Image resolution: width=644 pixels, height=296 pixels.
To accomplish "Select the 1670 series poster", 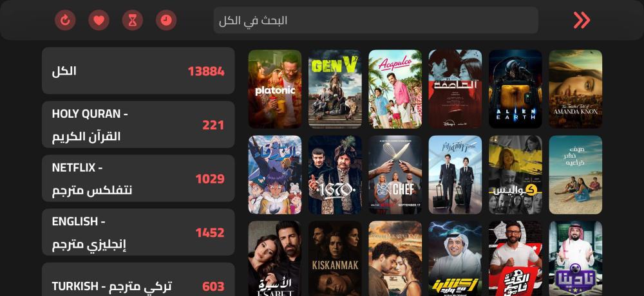I will [335, 175].
